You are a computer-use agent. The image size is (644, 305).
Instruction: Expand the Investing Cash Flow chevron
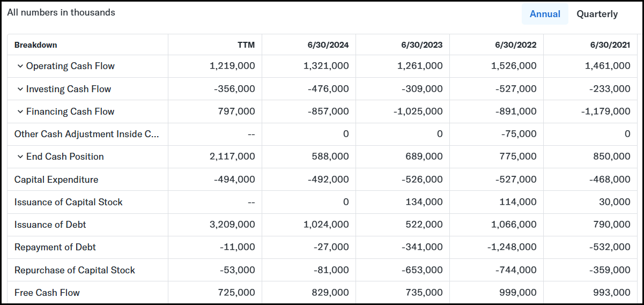coord(20,89)
